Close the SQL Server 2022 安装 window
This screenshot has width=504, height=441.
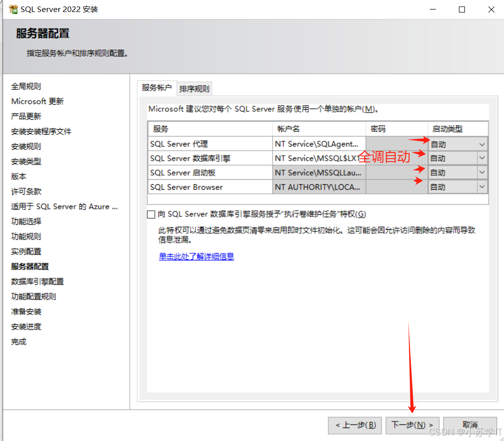(491, 10)
